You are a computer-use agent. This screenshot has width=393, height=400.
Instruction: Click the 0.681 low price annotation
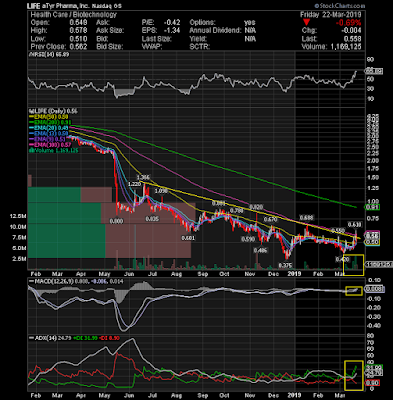[x=188, y=238]
